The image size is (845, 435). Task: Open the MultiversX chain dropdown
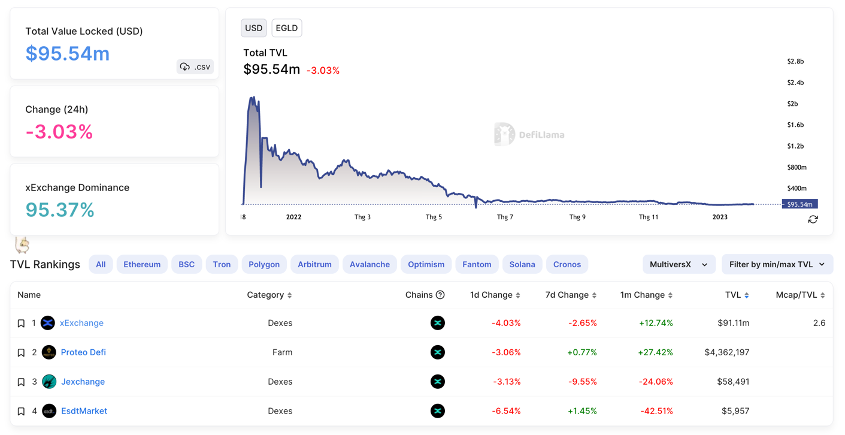pos(679,264)
